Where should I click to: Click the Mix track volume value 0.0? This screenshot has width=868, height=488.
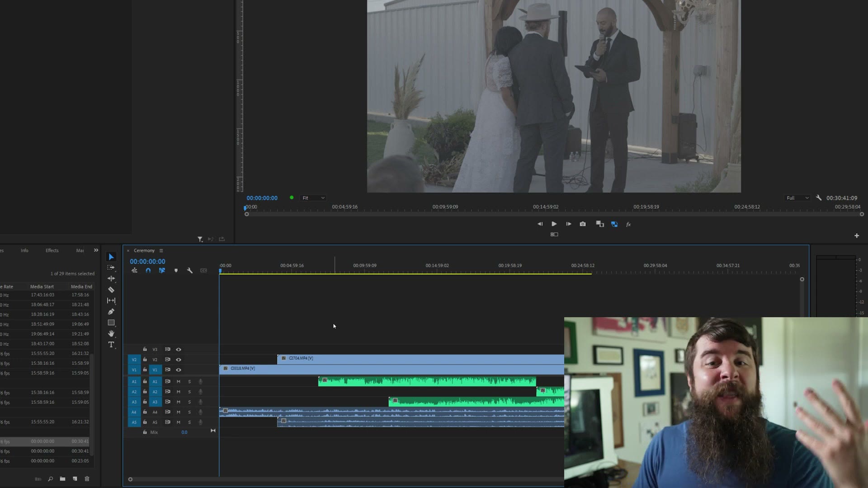[184, 432]
